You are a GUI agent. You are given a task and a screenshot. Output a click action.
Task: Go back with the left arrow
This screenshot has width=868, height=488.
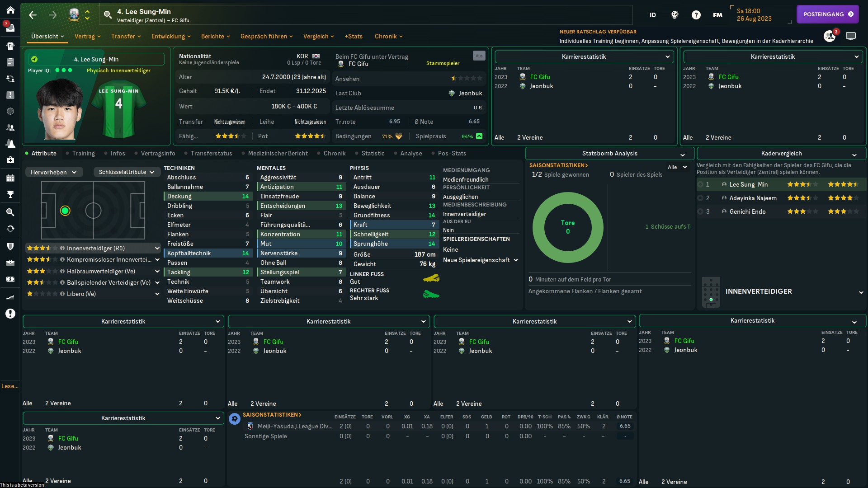coord(33,15)
